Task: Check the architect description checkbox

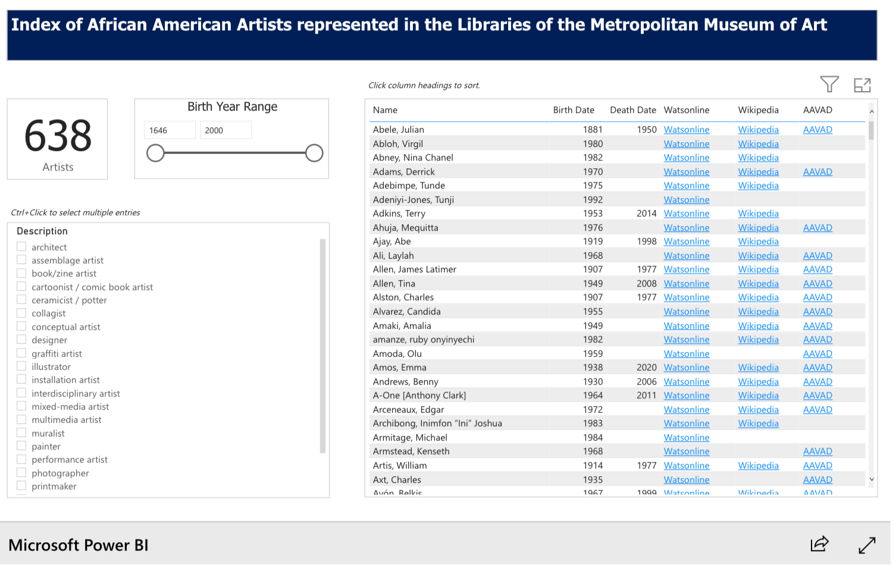Action: click(21, 247)
